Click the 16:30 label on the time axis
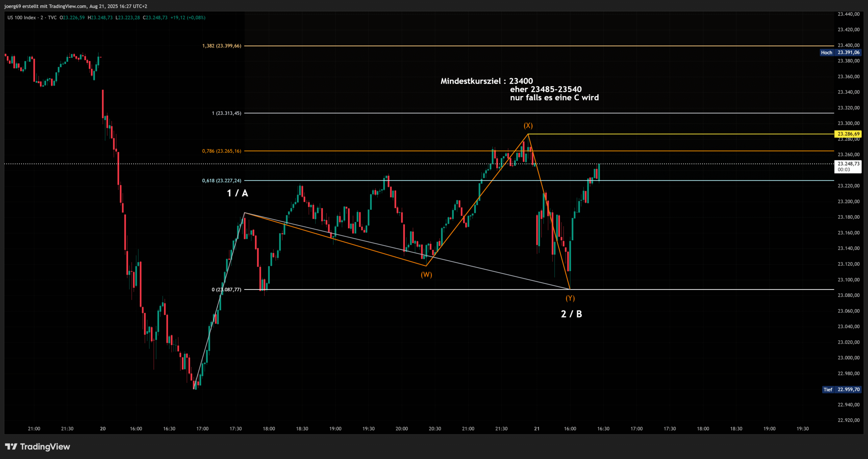 point(603,429)
